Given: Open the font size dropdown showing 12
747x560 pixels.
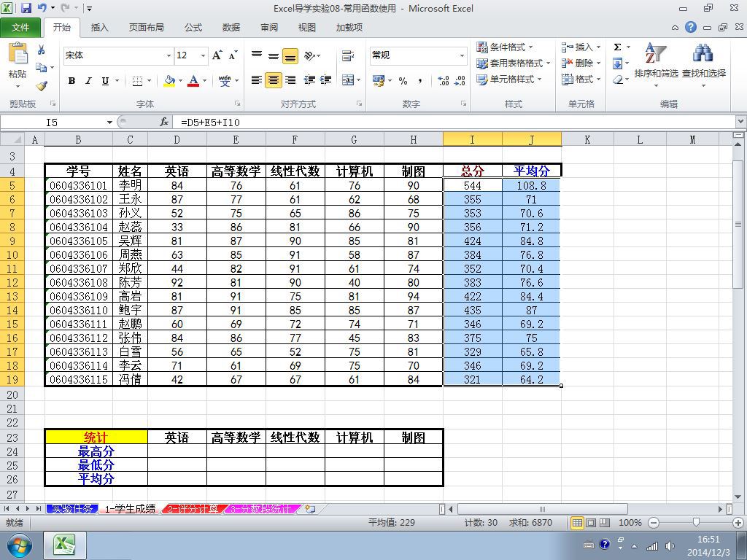Looking at the screenshot, I should click(x=203, y=55).
